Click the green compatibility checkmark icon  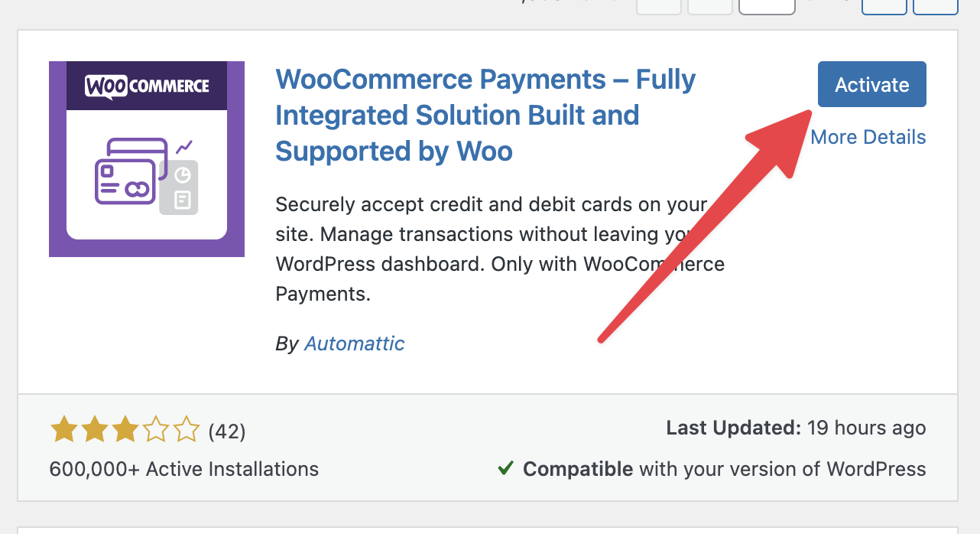click(505, 468)
